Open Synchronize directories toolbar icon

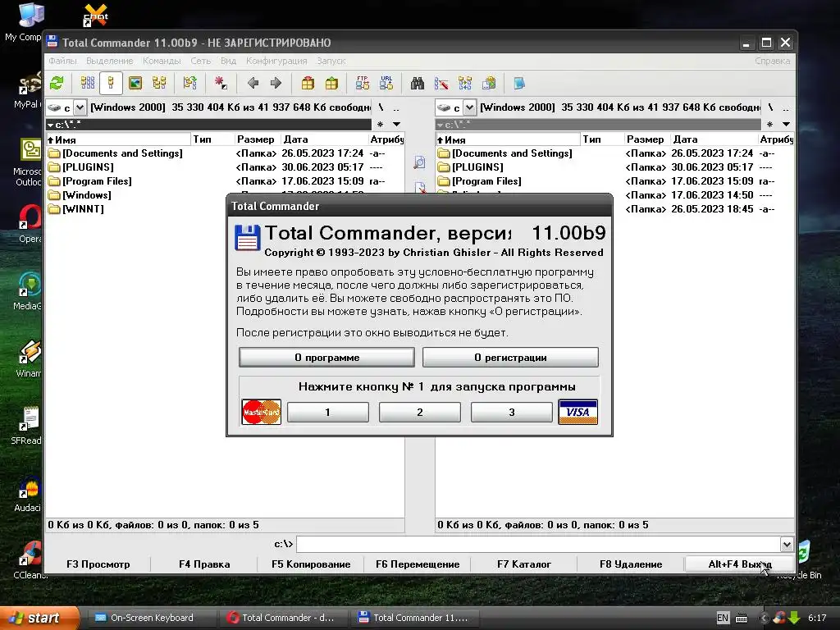[x=465, y=83]
